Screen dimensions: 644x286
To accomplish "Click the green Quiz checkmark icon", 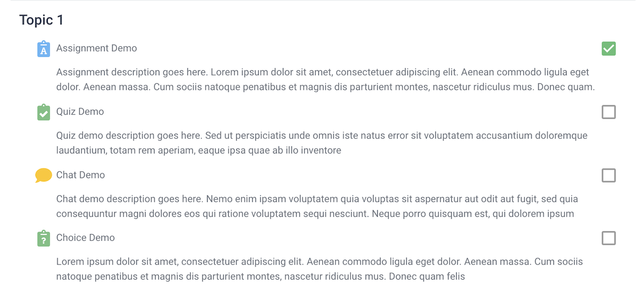I will [43, 112].
